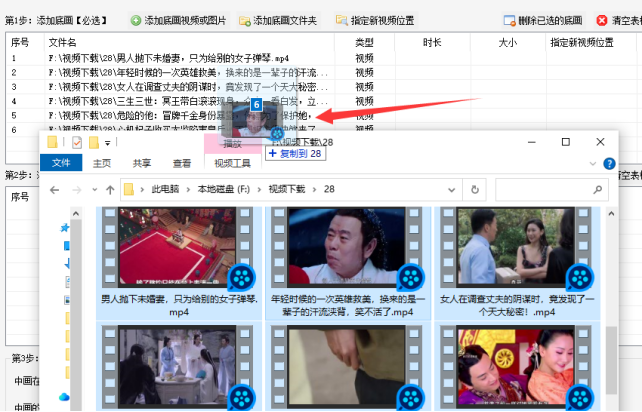This screenshot has width=642, height=412.
Task: Click the 类型 column header
Action: [364, 43]
